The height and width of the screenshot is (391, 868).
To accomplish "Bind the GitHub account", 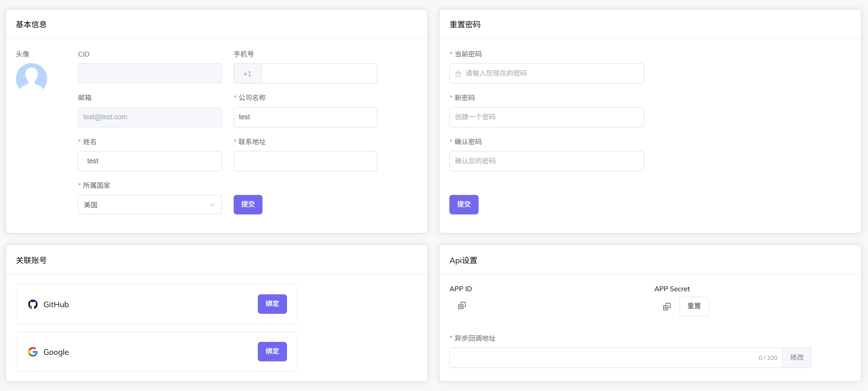I will point(272,304).
